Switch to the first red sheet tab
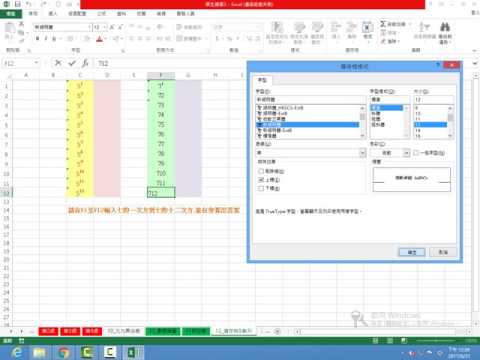 [x=48, y=331]
